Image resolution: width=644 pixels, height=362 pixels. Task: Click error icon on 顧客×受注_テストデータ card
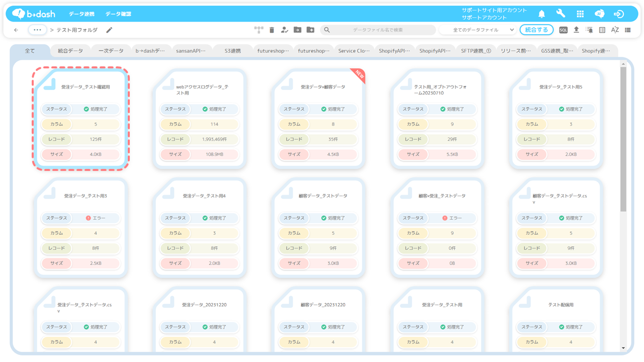[x=444, y=218]
